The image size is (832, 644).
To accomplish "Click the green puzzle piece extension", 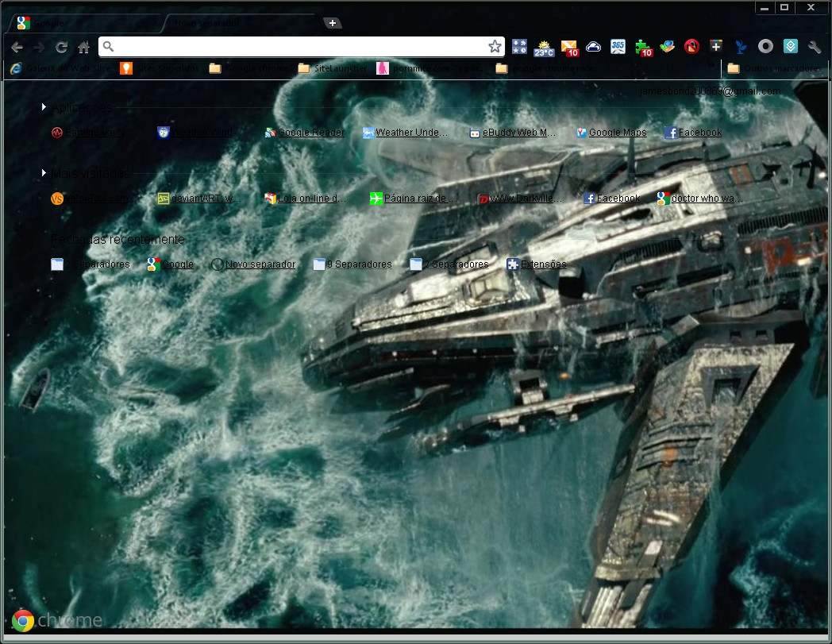I will 644,48.
